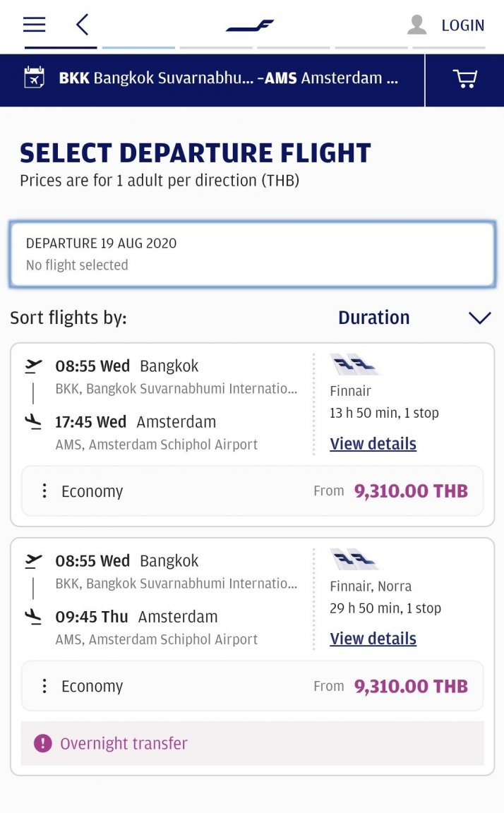
Task: Click LOGIN text
Action: (462, 25)
